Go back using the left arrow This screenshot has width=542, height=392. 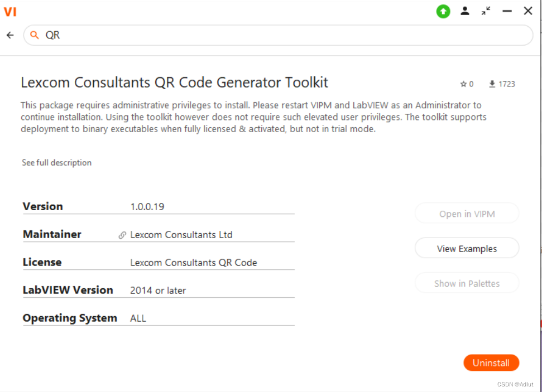coord(10,35)
